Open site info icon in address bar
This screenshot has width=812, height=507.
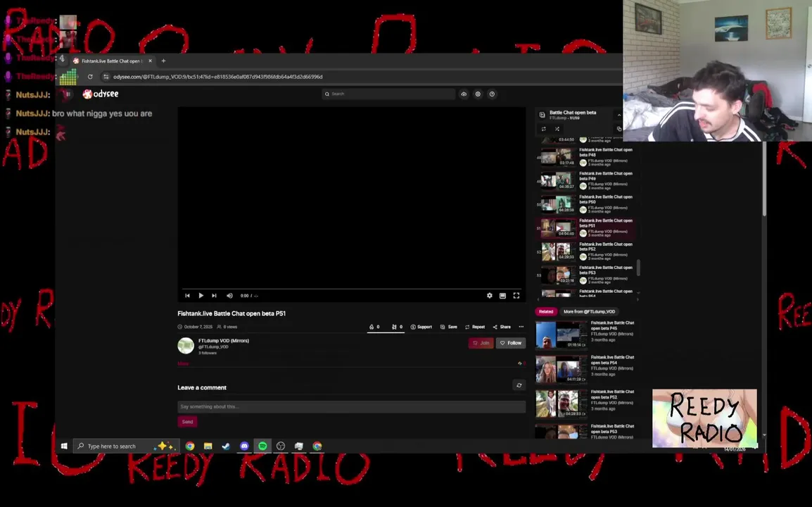pyautogui.click(x=106, y=77)
